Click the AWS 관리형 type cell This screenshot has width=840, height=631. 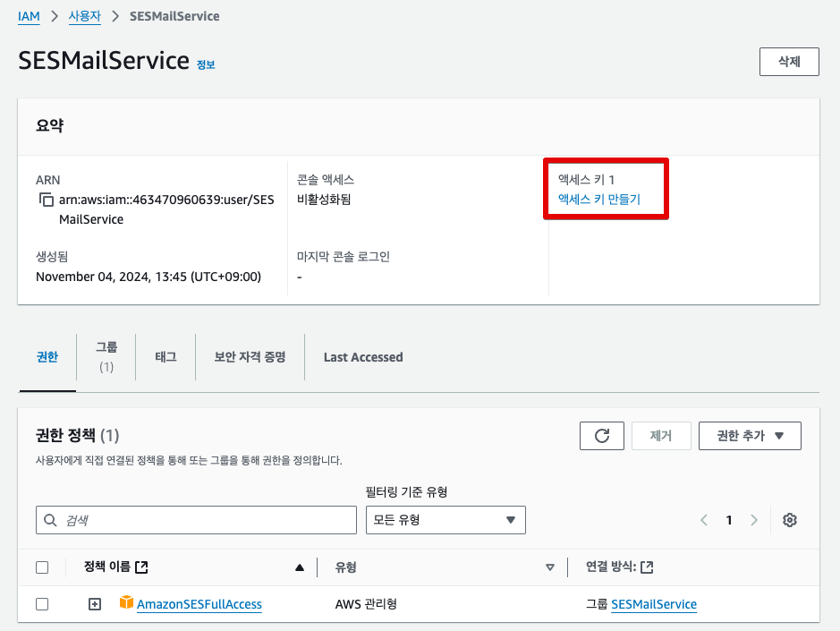(366, 604)
